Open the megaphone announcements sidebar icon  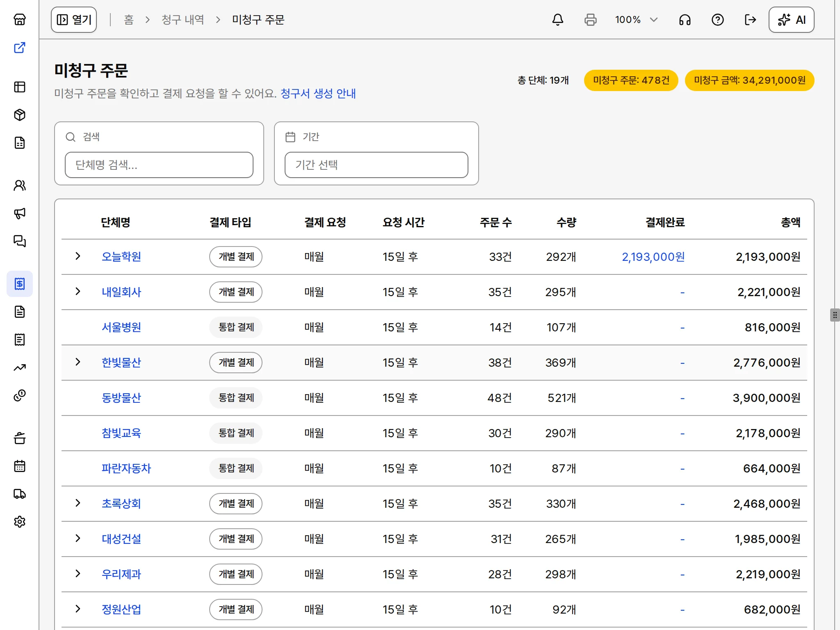point(20,213)
